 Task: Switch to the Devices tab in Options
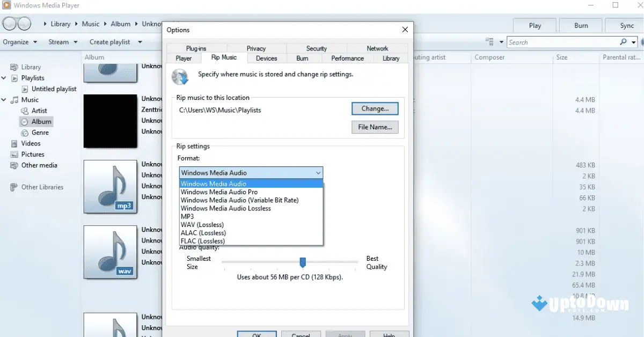pos(266,58)
